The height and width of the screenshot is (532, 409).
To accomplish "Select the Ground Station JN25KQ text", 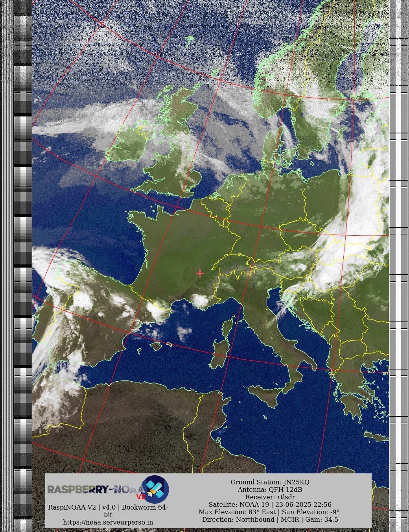I will tap(270, 482).
